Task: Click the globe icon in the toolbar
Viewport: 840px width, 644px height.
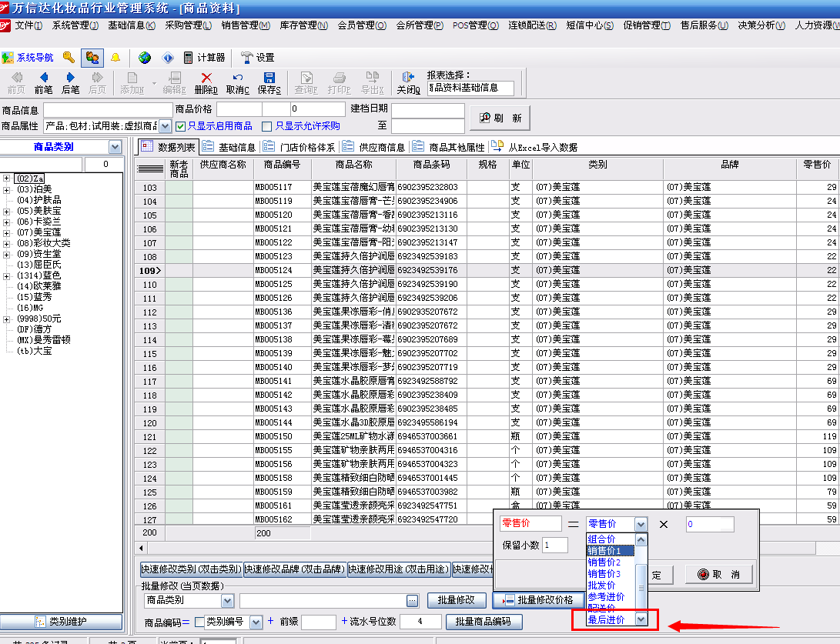Action: point(145,57)
